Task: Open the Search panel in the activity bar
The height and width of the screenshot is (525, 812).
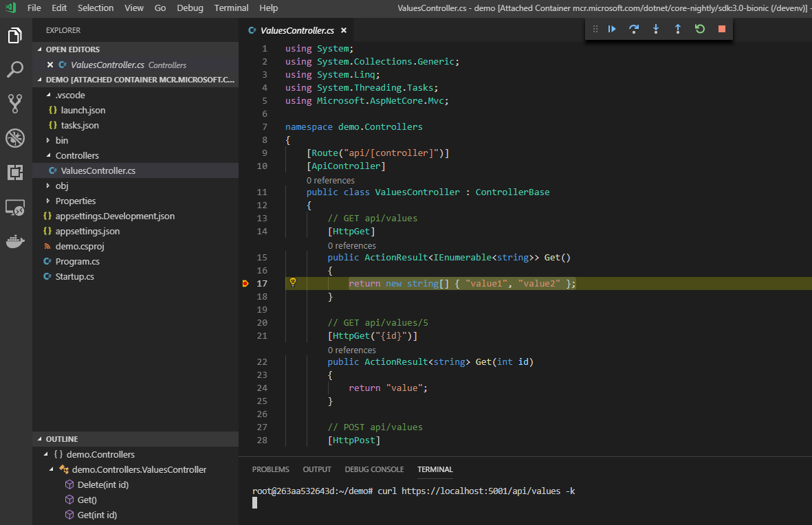Action: pyautogui.click(x=15, y=69)
